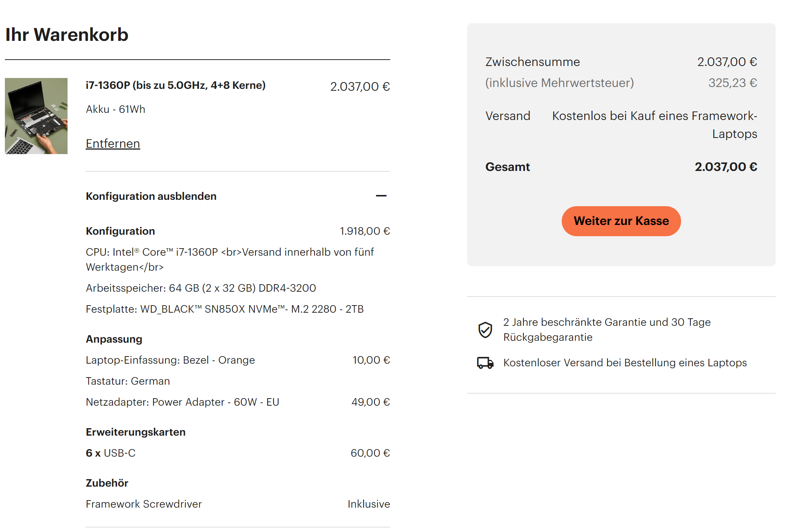The height and width of the screenshot is (532, 791).
Task: Click the warranty shield checkmark icon
Action: pos(485,330)
